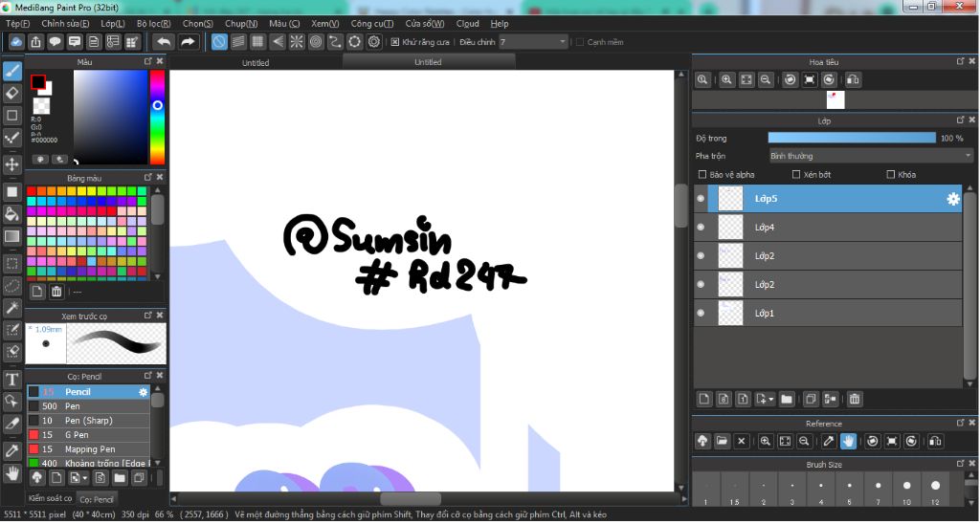Viewport: 980px width, 524px height.
Task: Open the Pha trộn blending dropdown
Action: [x=871, y=156]
